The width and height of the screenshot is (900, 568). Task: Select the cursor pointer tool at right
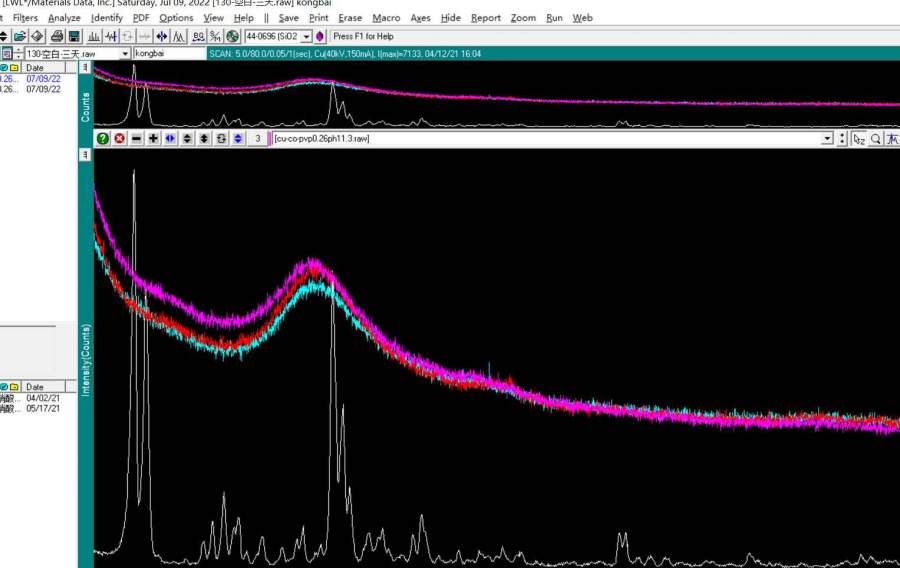858,139
